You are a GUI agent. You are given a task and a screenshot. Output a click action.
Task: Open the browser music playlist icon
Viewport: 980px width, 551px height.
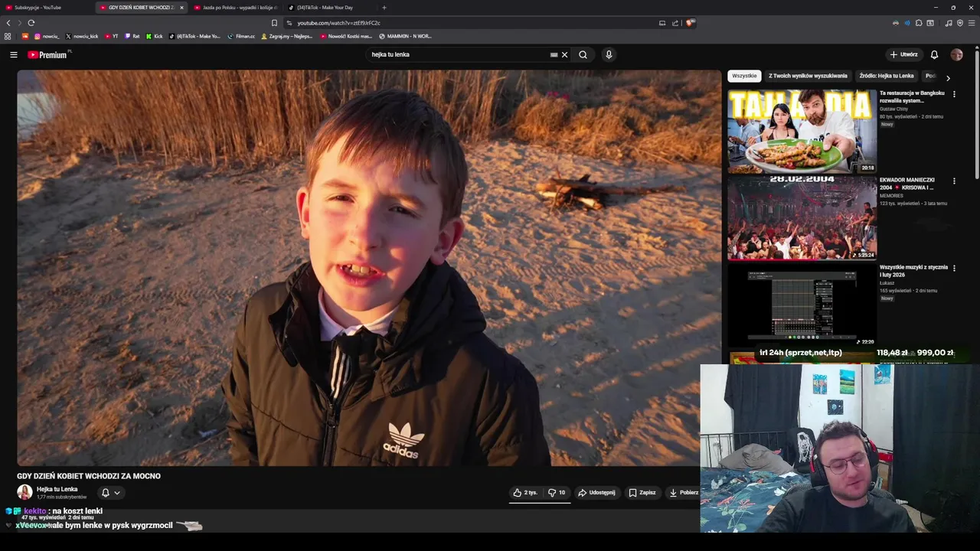click(x=949, y=23)
